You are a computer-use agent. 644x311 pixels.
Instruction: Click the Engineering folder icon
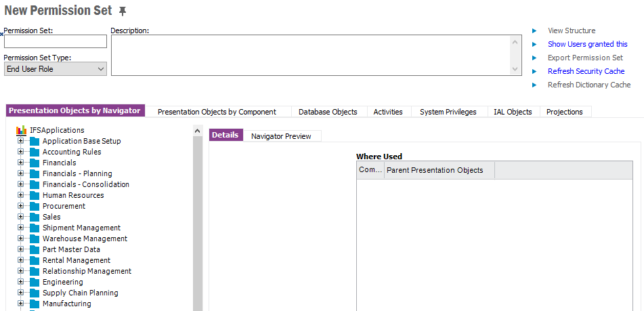click(35, 282)
